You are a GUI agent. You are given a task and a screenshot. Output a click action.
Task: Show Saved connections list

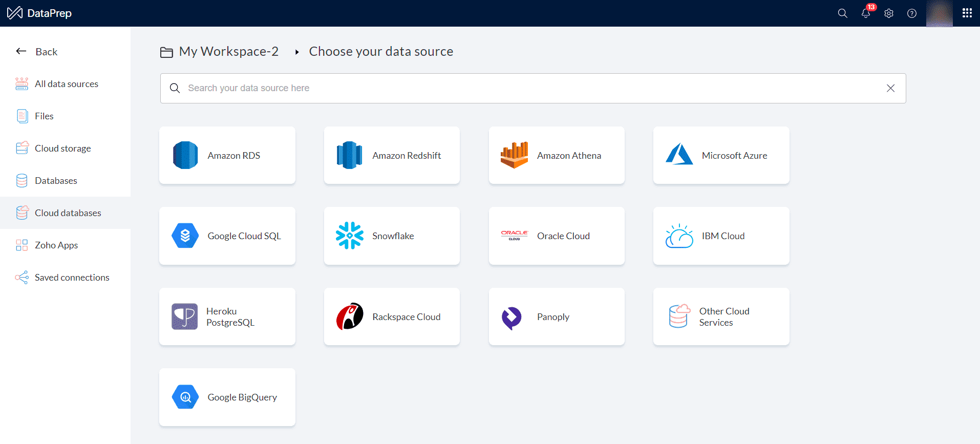tap(72, 278)
